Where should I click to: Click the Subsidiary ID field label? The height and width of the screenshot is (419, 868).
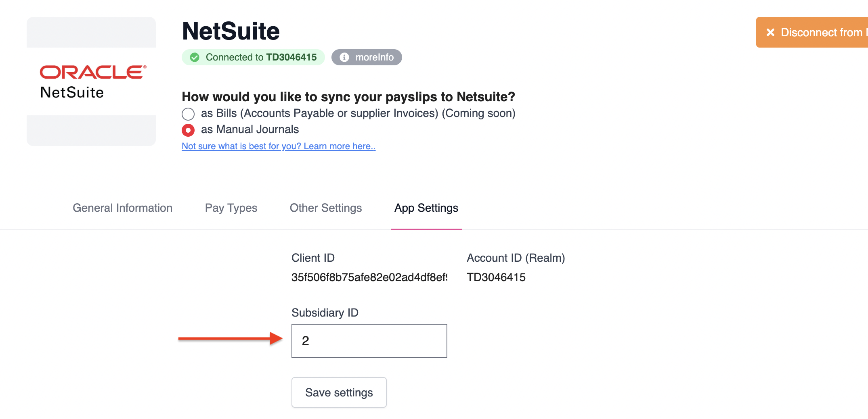tap(325, 313)
